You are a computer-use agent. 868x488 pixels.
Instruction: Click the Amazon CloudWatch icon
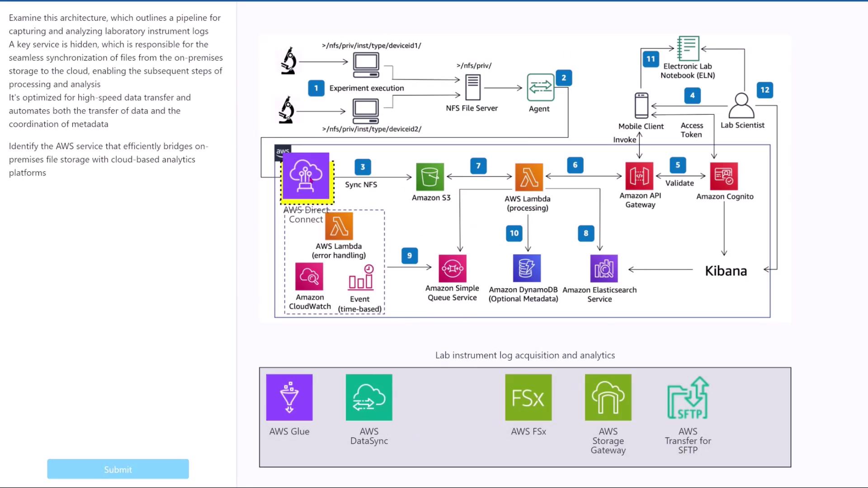coord(309,276)
